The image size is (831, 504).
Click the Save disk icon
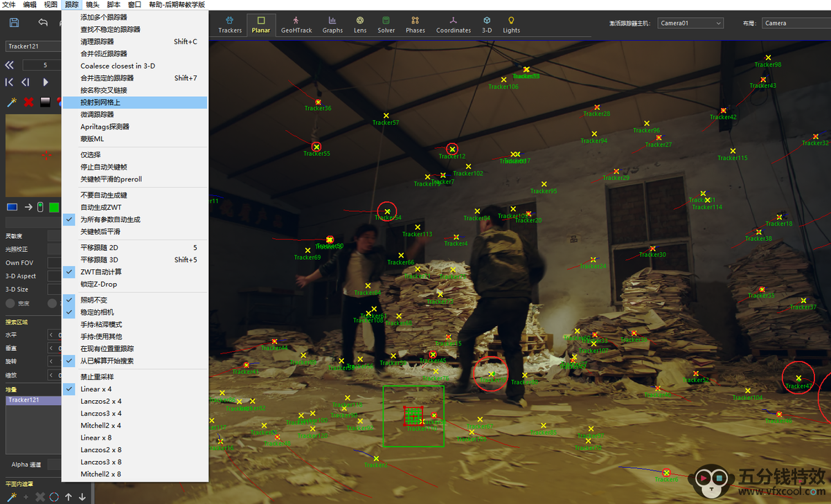point(14,23)
